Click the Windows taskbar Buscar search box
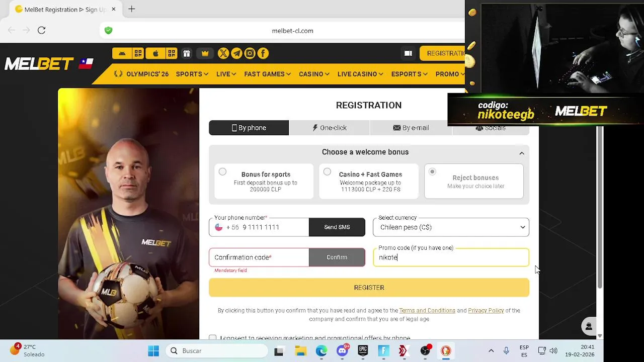 click(x=217, y=351)
